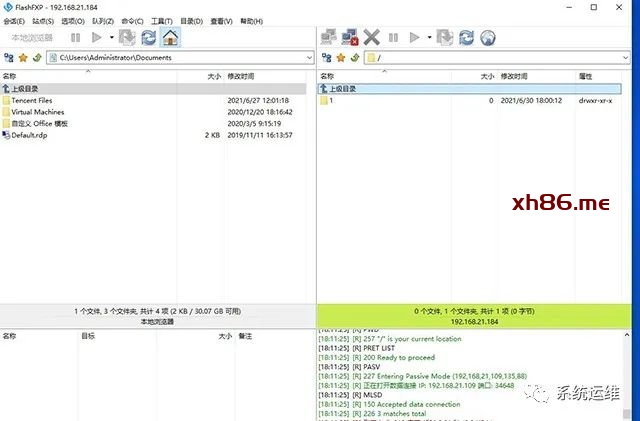Select the Default.rdp file
The image size is (640, 421).
pos(29,135)
